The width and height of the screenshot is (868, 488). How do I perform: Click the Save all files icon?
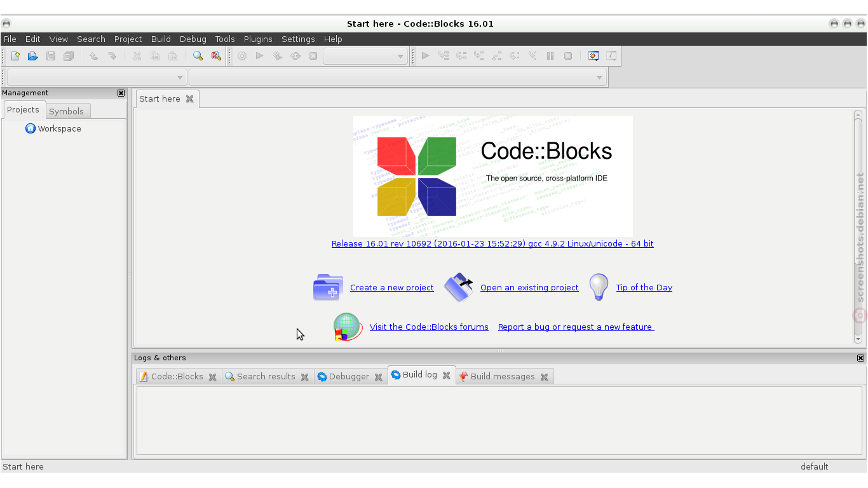[x=69, y=56]
